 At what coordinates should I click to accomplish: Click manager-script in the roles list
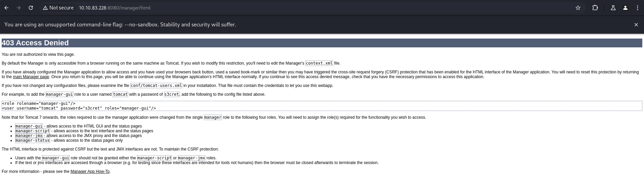32,131
